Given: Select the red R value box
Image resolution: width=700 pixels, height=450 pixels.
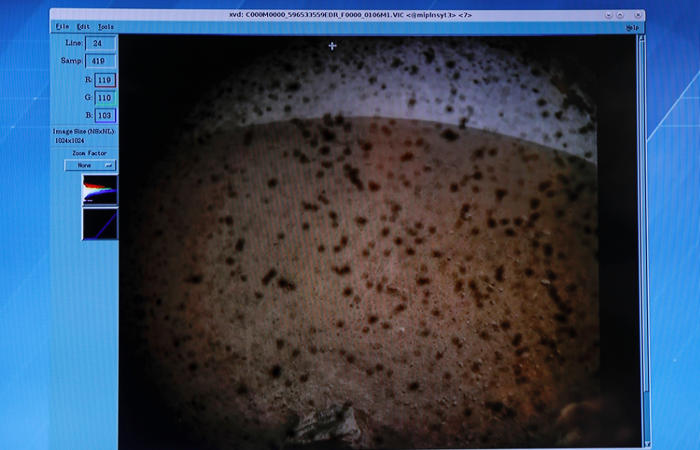Looking at the screenshot, I should click(105, 80).
